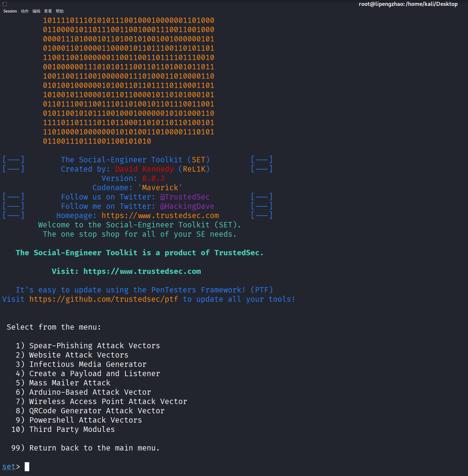Click the window title root@lipengzhao path

pos(408,4)
